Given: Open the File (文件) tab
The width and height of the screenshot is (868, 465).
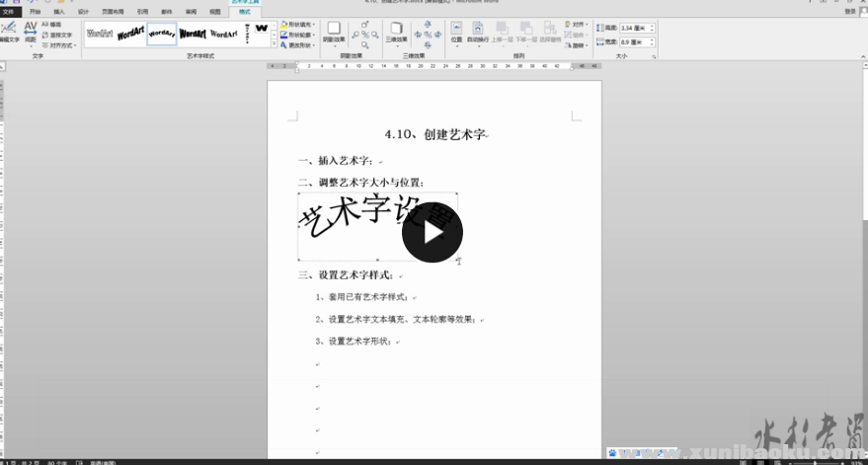Looking at the screenshot, I should click(9, 12).
